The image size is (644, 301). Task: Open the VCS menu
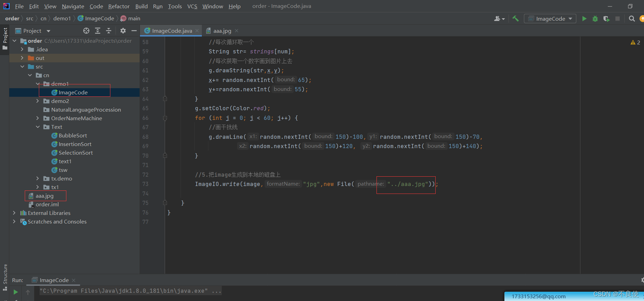coord(192,6)
